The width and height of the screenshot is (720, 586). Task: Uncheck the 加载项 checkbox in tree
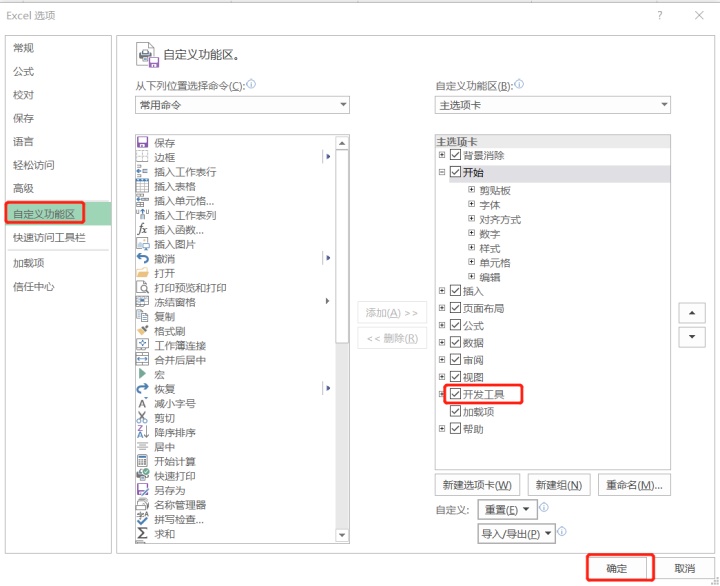click(455, 411)
